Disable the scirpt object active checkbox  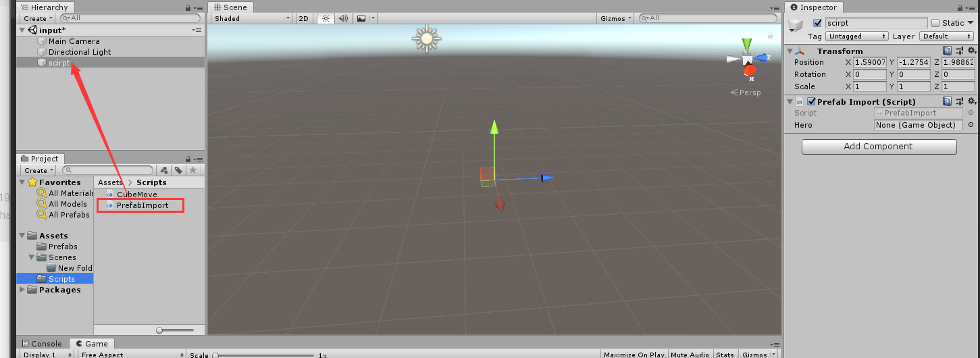(817, 23)
